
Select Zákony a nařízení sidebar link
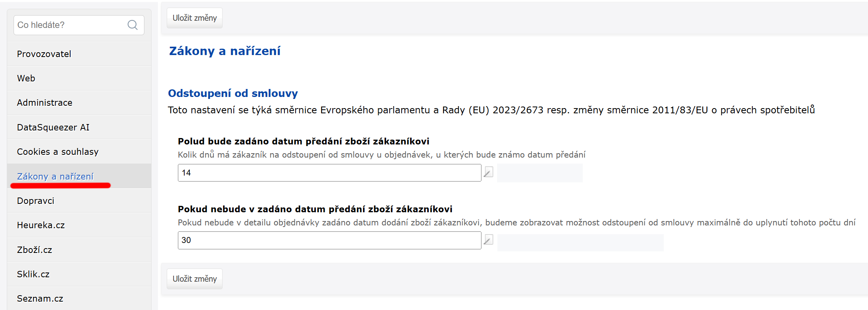(x=55, y=176)
